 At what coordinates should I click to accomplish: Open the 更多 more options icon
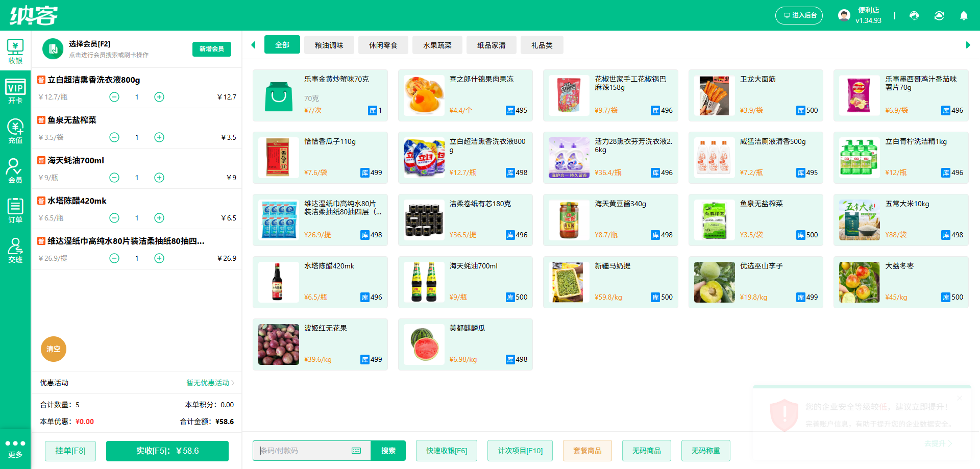[15, 449]
